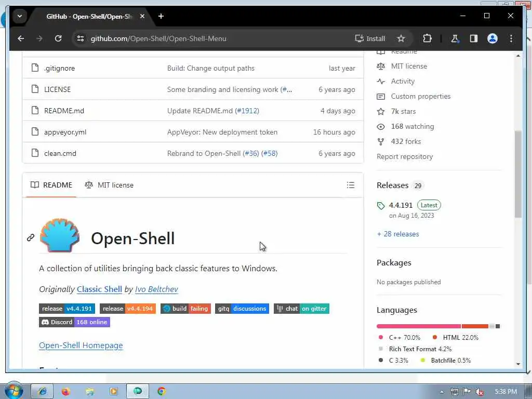Open the #58 issue link
The image size is (532, 399).
pyautogui.click(x=270, y=153)
